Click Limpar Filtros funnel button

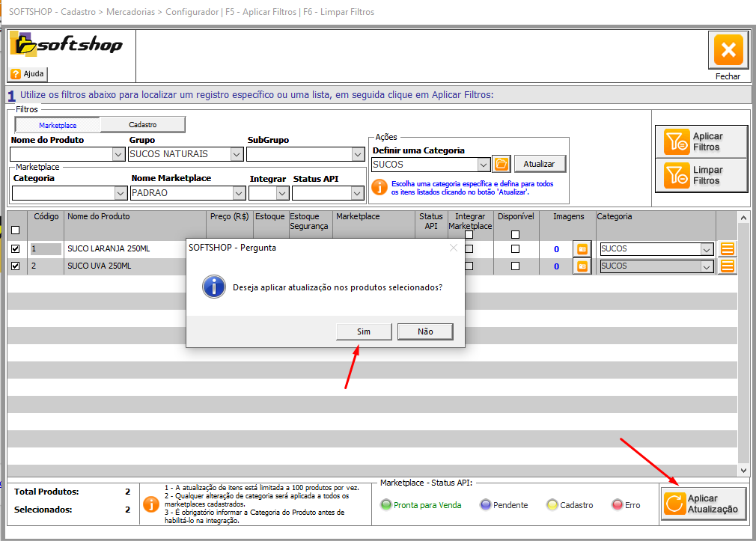[x=701, y=175]
